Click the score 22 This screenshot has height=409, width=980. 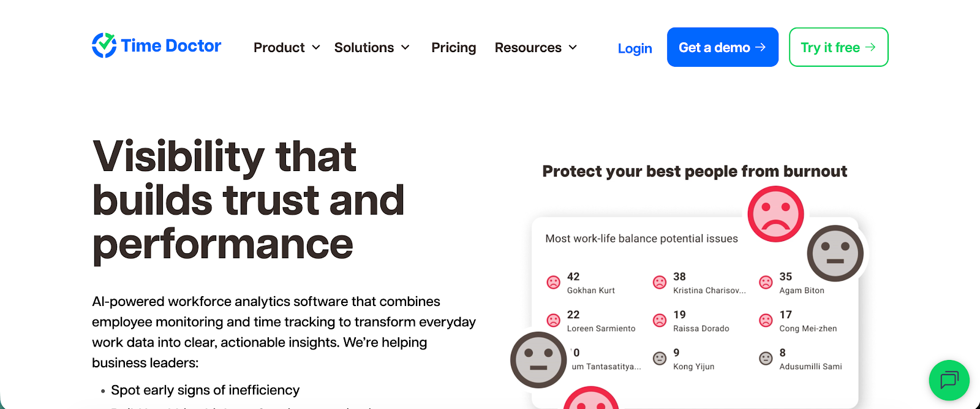[573, 315]
